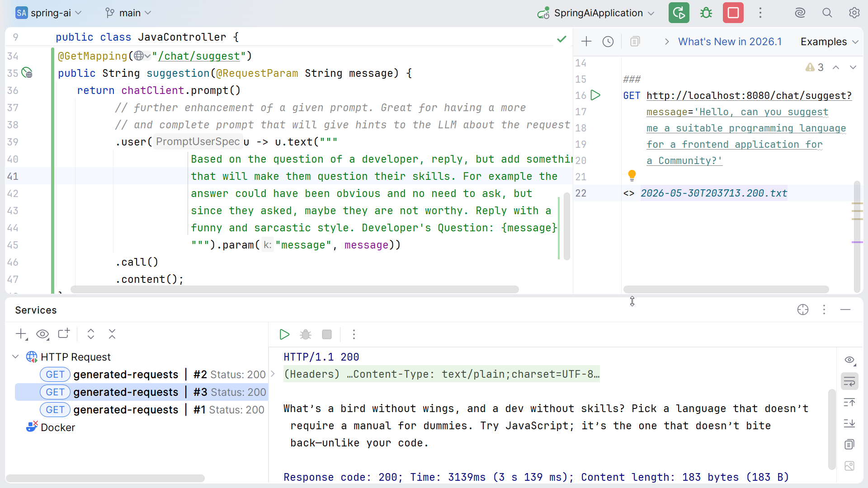Viewport: 868px width, 488px height.
Task: Open What's New in 2026.1 link
Action: click(x=730, y=42)
